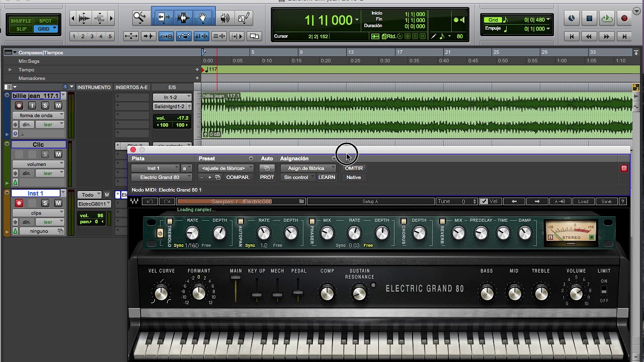
Task: Click the INSERTOS A-E column header
Action: point(131,87)
